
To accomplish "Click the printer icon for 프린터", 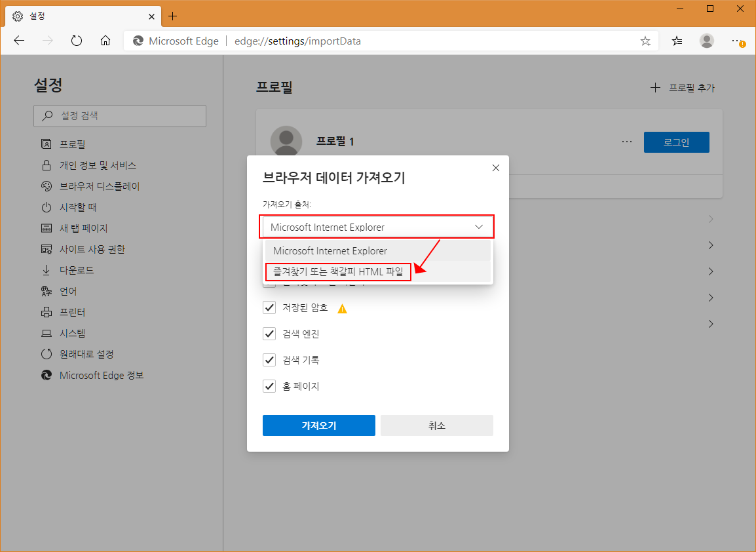I will [47, 312].
